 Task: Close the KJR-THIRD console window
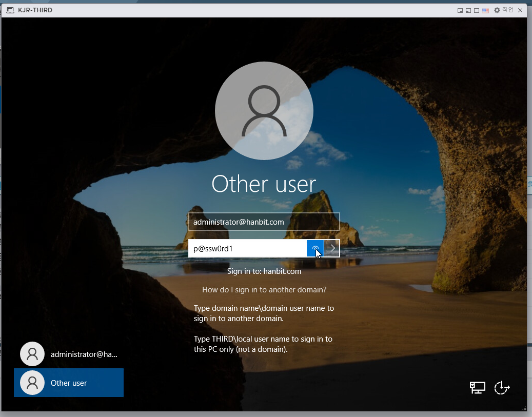click(x=520, y=11)
